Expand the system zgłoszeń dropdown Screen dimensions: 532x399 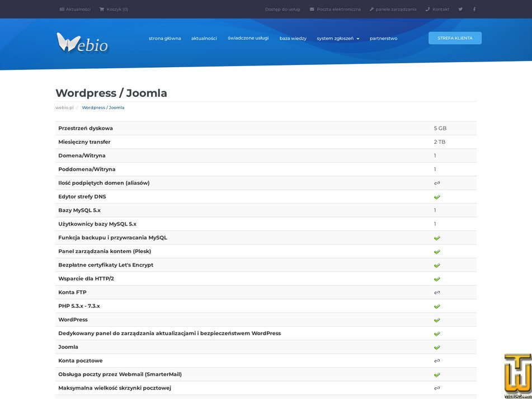tap(338, 39)
